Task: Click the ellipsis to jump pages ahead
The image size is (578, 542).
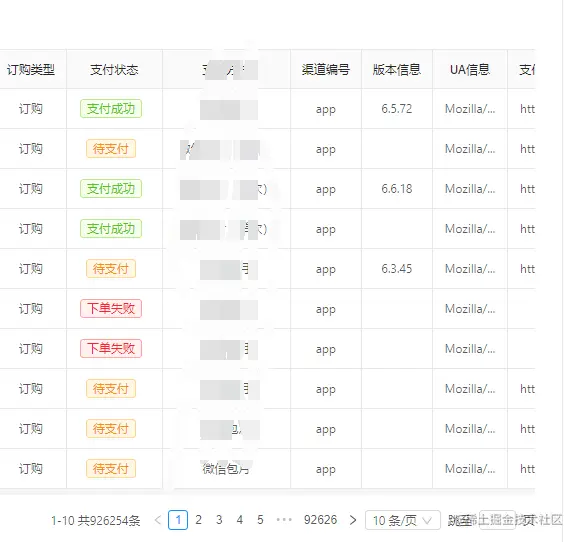Action: click(x=284, y=520)
